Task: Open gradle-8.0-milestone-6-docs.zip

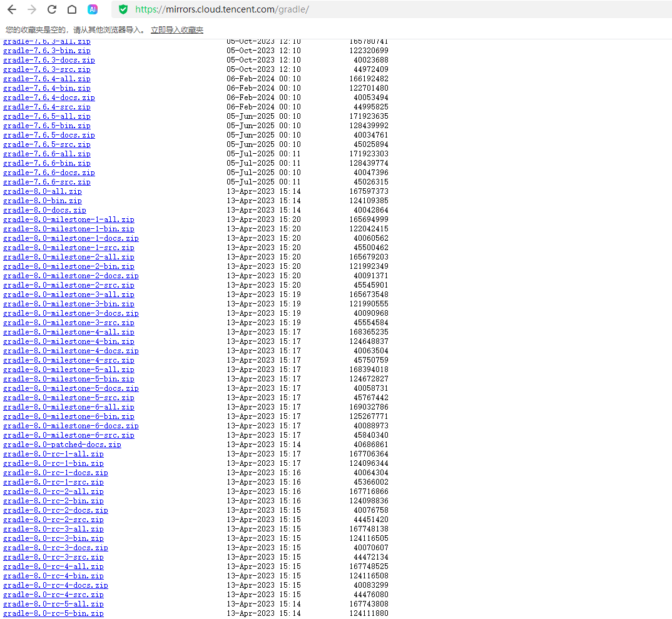Action: coord(71,426)
